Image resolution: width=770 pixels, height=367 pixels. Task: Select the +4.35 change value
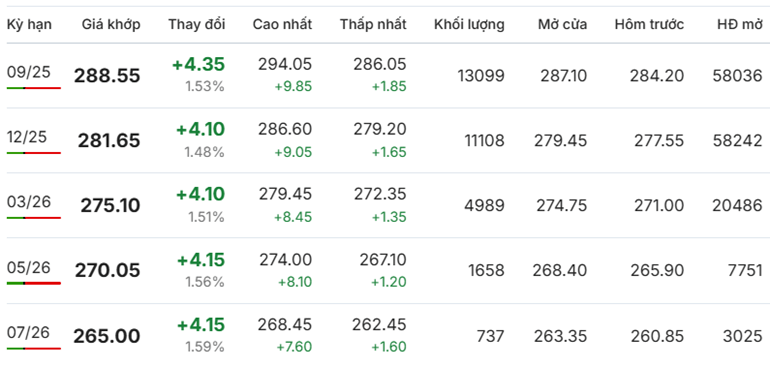(198, 64)
